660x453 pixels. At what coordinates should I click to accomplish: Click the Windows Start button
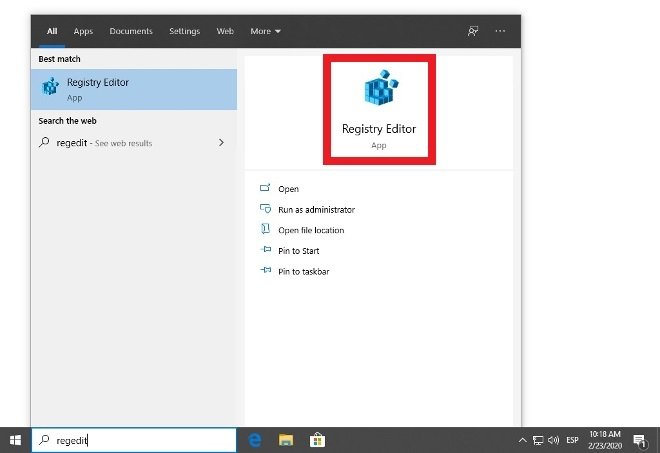click(x=15, y=440)
